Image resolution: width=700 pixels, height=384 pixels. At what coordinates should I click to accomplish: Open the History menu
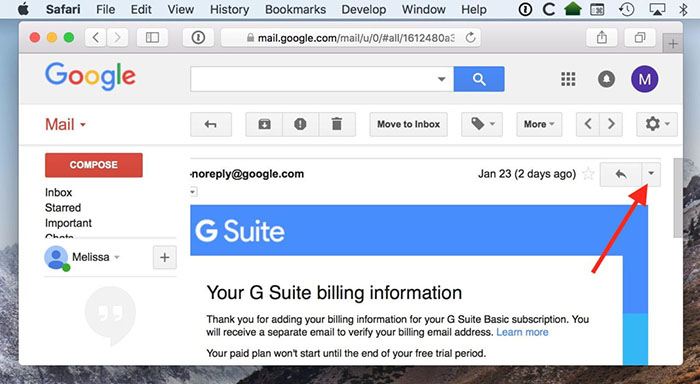(229, 9)
